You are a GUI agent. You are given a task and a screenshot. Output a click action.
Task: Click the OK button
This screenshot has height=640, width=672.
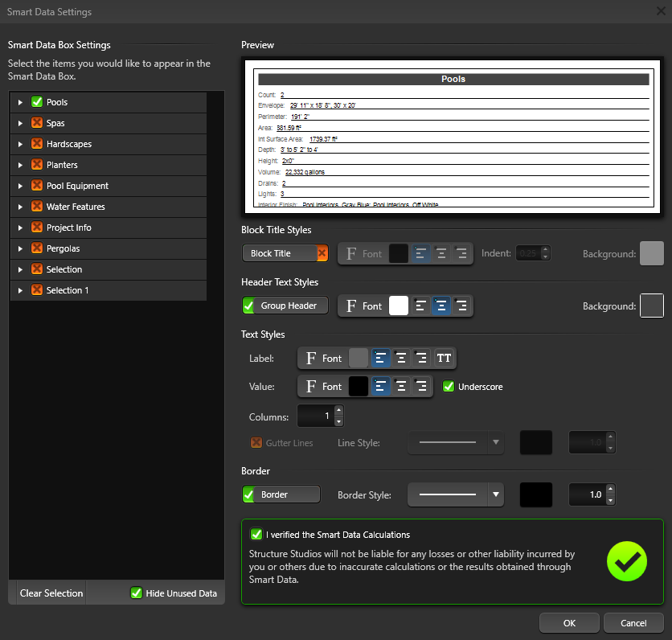tap(569, 623)
